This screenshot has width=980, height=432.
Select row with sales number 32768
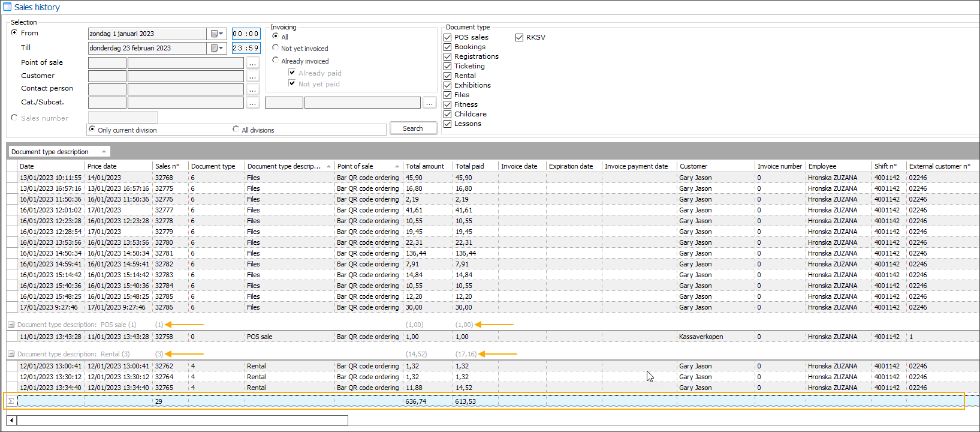click(493, 178)
